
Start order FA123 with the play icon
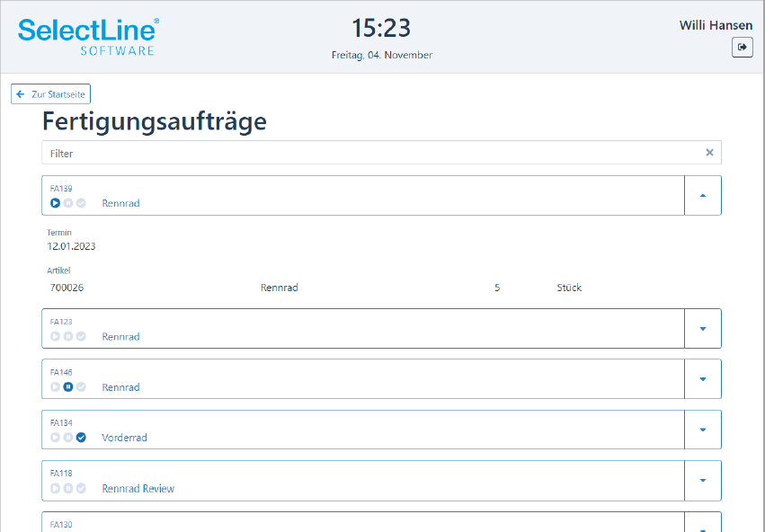point(55,336)
